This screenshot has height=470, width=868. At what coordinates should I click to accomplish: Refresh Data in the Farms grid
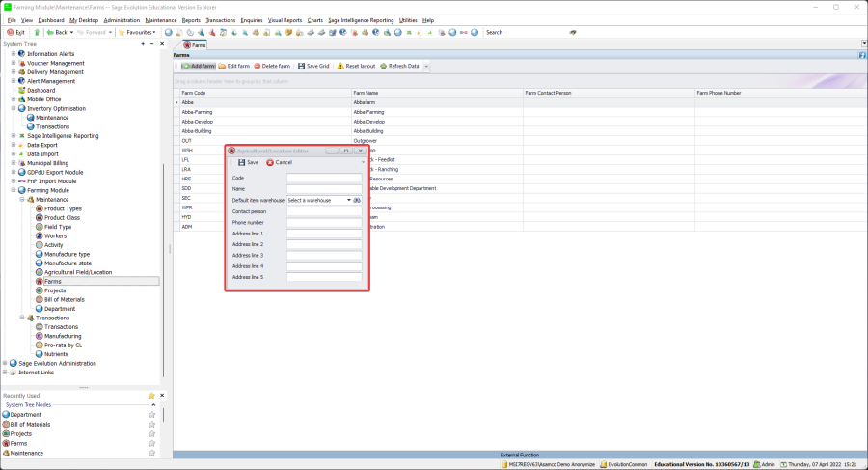click(x=399, y=66)
